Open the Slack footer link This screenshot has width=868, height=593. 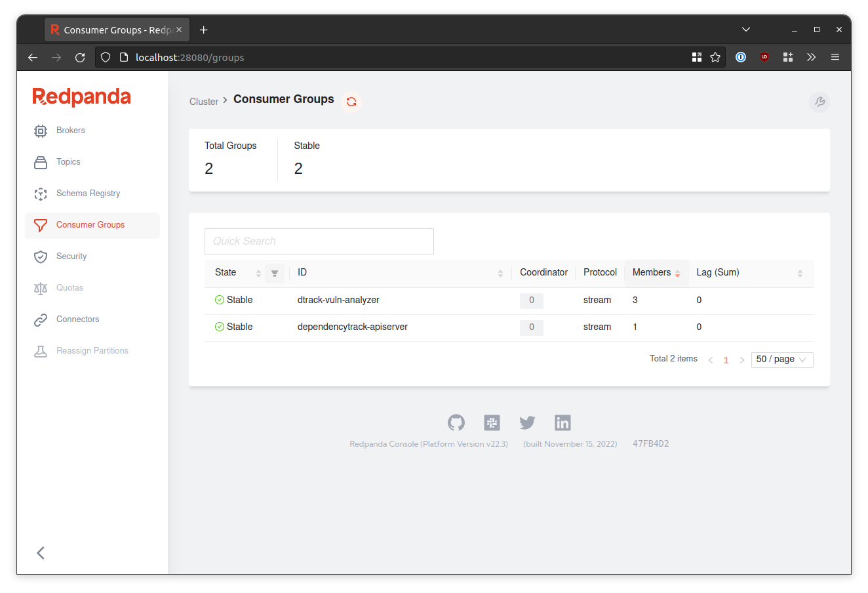pos(492,422)
